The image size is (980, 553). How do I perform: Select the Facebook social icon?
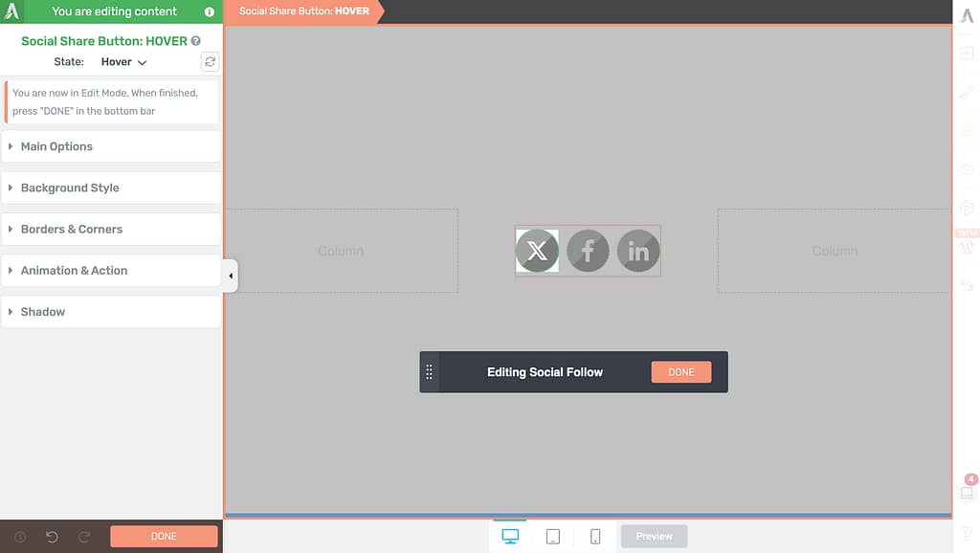(588, 251)
